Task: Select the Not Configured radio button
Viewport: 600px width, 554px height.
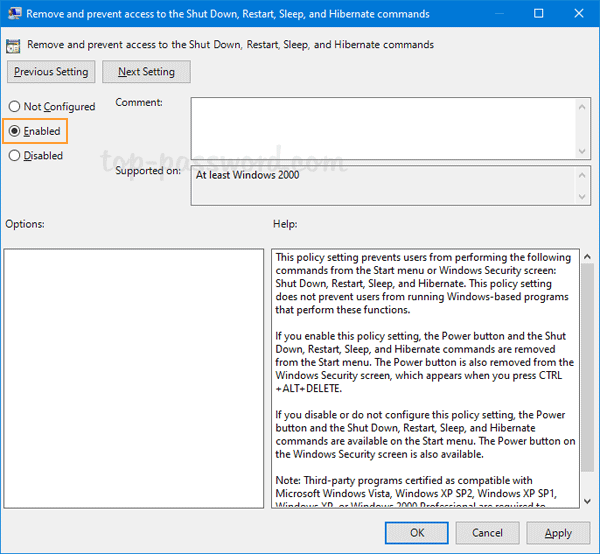Action: [x=14, y=107]
